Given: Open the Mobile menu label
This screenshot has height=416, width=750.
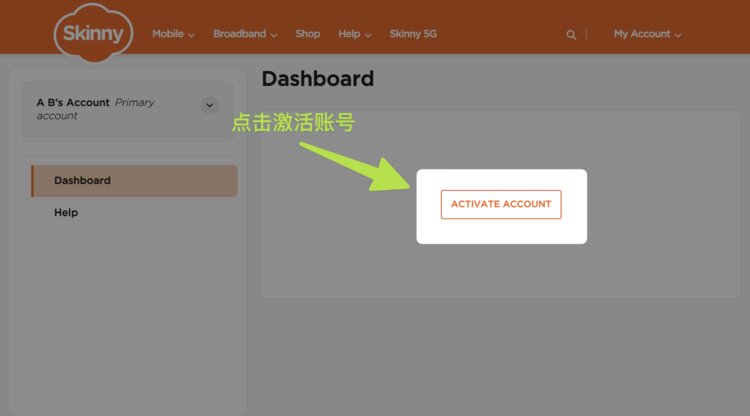Looking at the screenshot, I should (167, 34).
